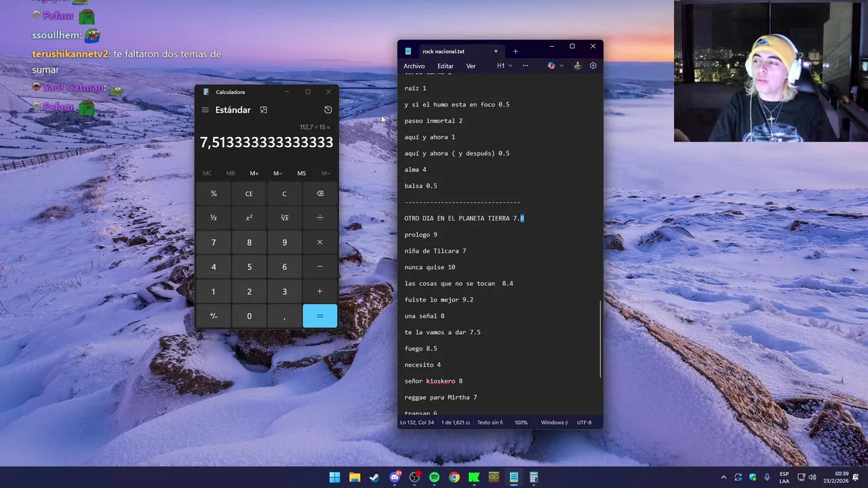868x488 pixels.
Task: Click the number 7 key
Action: (214, 243)
